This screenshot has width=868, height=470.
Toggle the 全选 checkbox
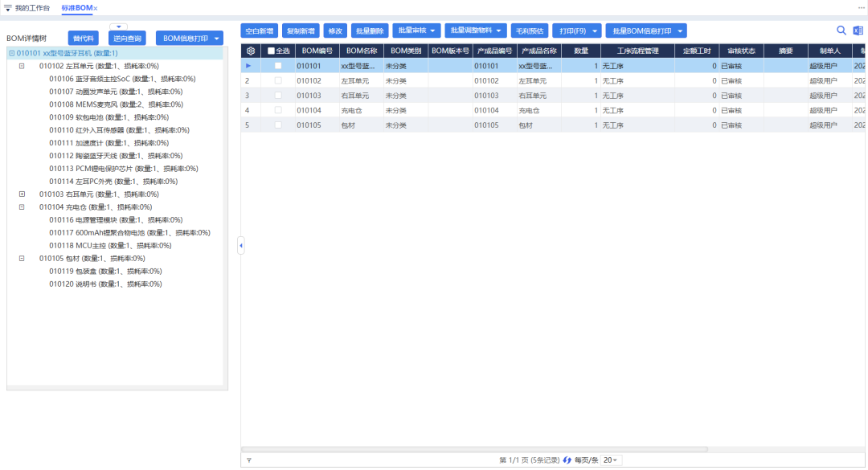(272, 51)
